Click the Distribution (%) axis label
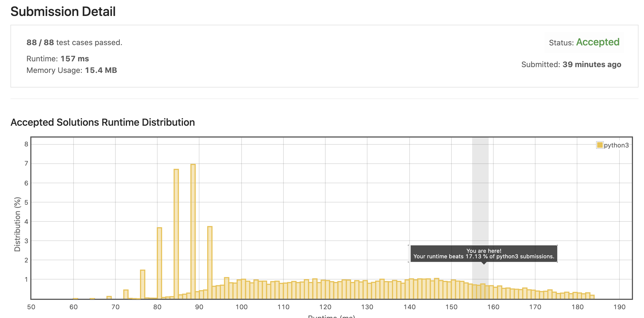 click(17, 224)
